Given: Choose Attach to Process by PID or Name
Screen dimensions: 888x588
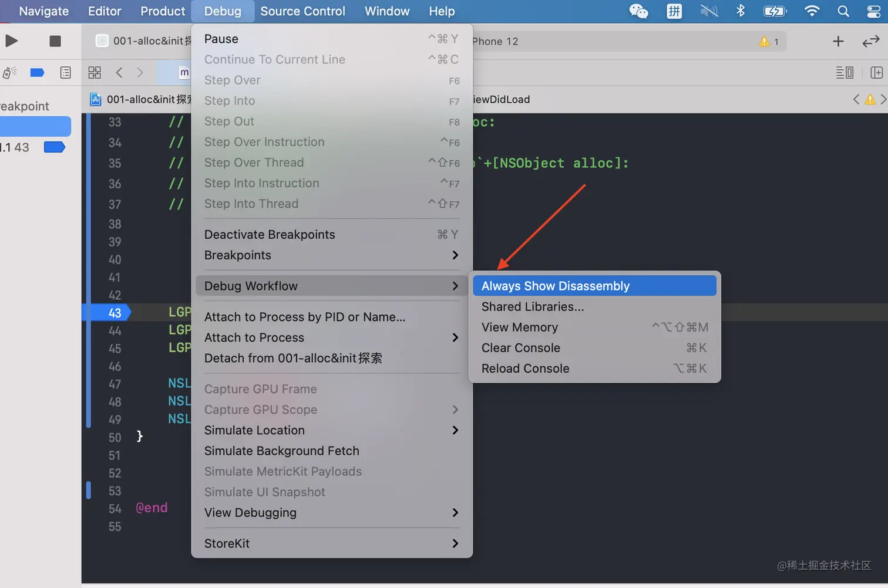Looking at the screenshot, I should pyautogui.click(x=332, y=317).
